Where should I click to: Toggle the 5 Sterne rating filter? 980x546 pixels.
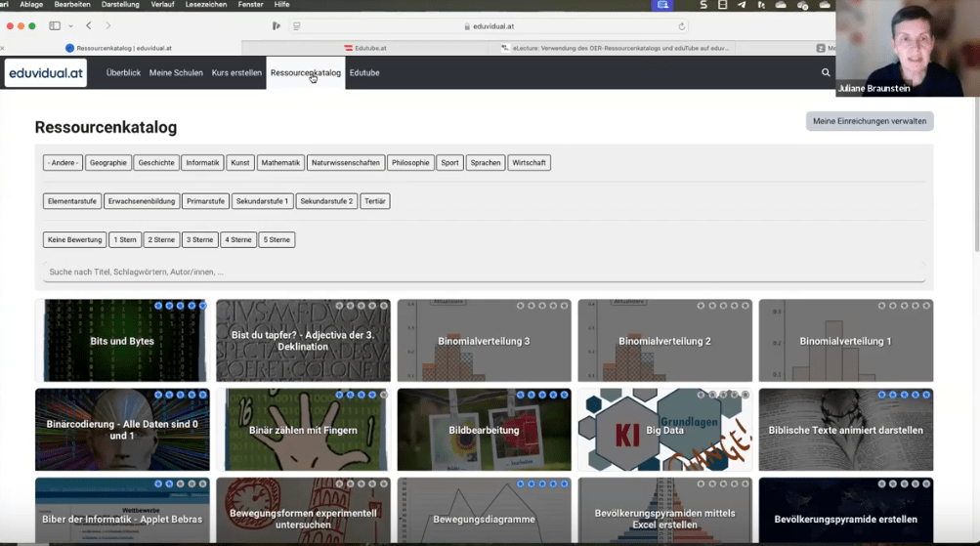(277, 239)
